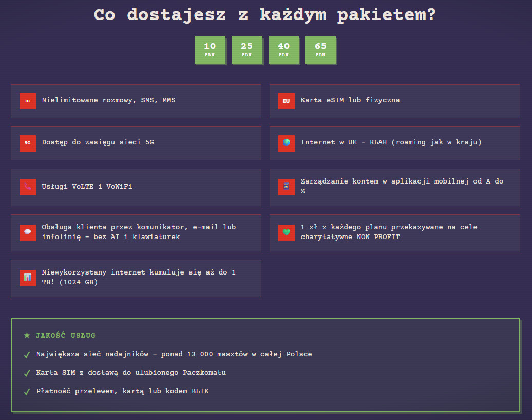Choose the 40 PLN package tile
Screen dimensions: 532x420
tap(283, 50)
